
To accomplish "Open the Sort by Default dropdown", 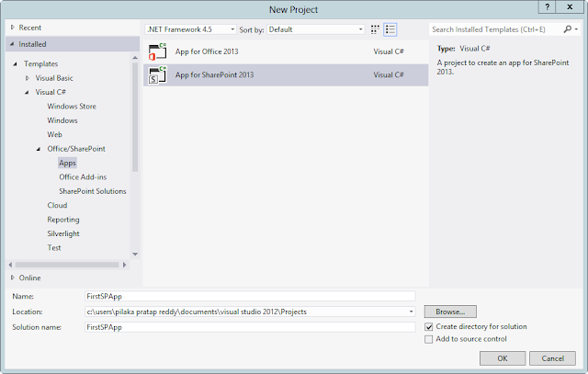I will tap(316, 29).
